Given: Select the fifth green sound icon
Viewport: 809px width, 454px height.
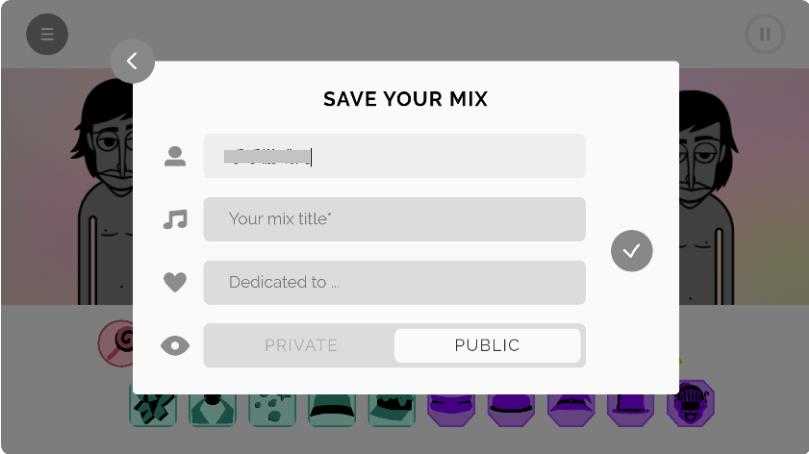Looking at the screenshot, I should 392,408.
